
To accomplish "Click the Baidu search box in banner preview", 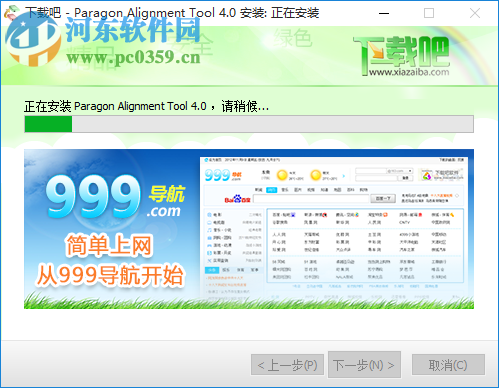I will point(311,199).
